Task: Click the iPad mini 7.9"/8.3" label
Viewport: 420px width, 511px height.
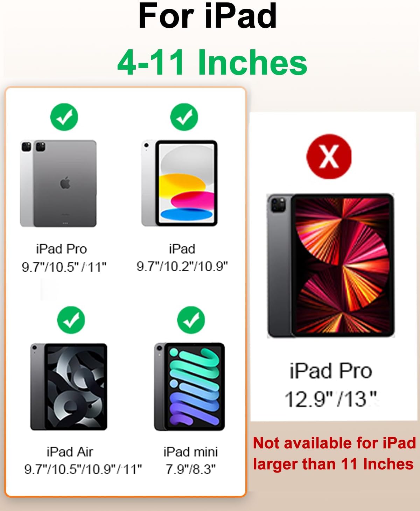Action: point(191,461)
